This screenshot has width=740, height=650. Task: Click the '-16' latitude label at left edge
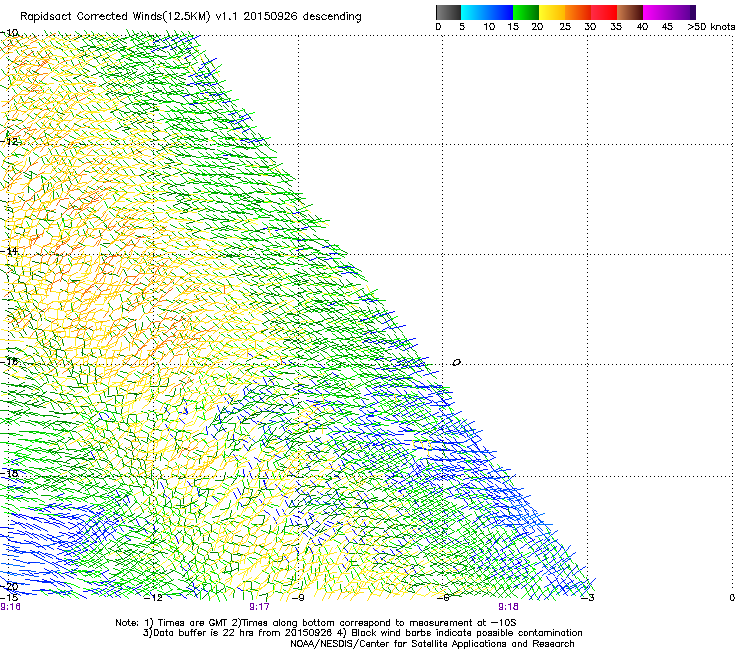(x=9, y=361)
